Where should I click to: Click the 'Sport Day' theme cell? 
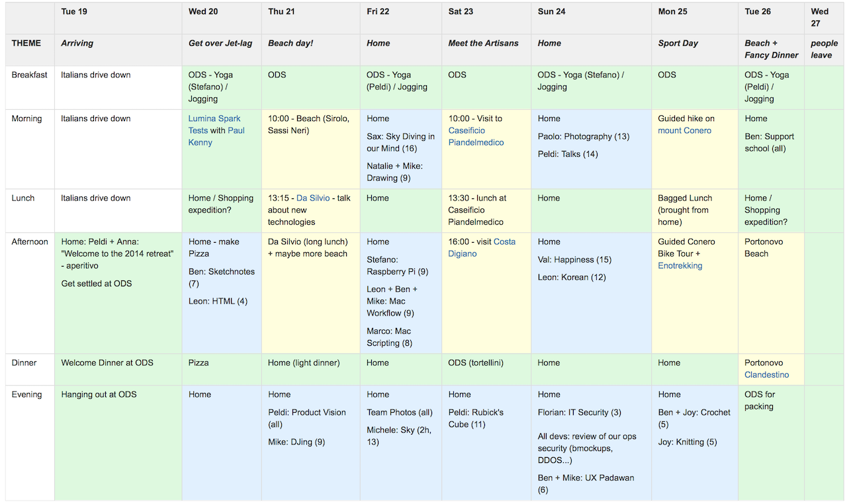coord(695,50)
